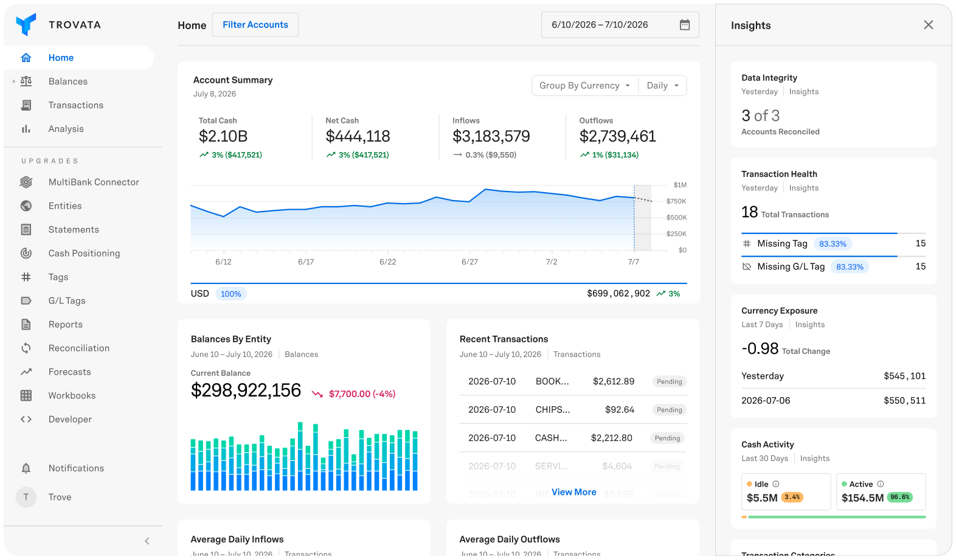Click the Notifications bell icon

[x=26, y=468]
